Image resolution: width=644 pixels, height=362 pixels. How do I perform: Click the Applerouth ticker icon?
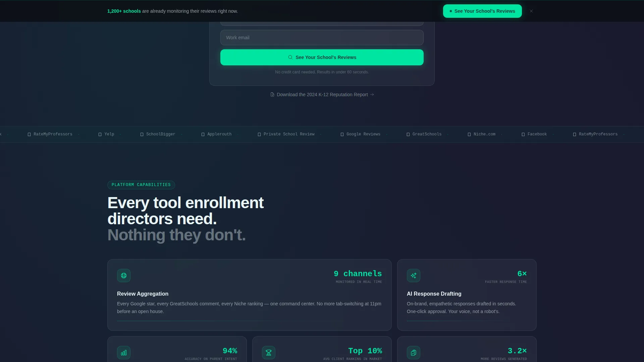coord(203,134)
